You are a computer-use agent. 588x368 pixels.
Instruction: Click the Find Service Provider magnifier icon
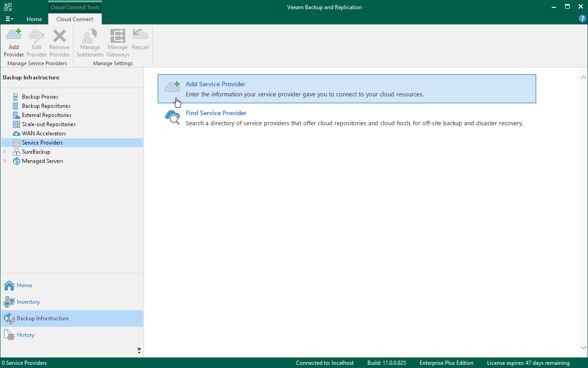[172, 117]
